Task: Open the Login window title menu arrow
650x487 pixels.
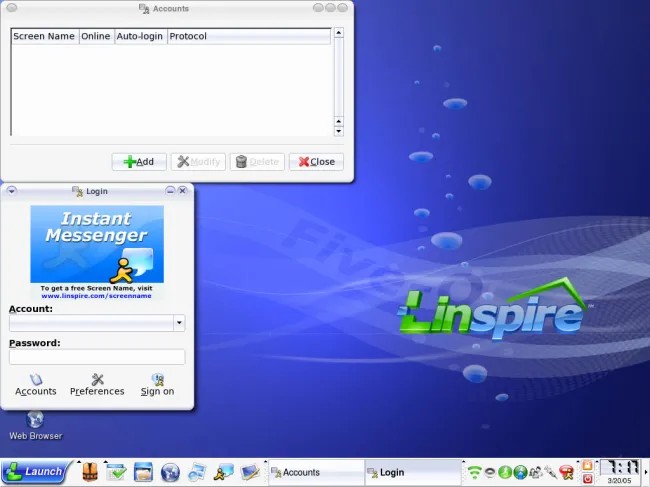Action: (12, 190)
